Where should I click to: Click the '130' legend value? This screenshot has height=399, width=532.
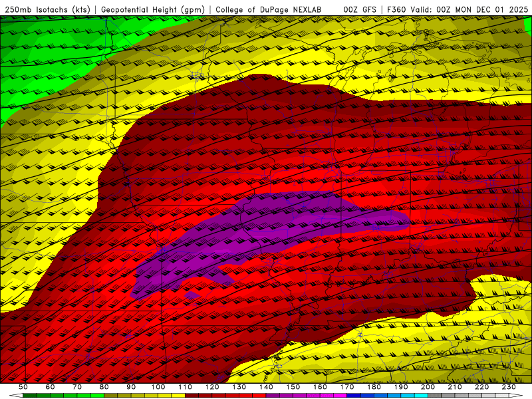(x=239, y=387)
